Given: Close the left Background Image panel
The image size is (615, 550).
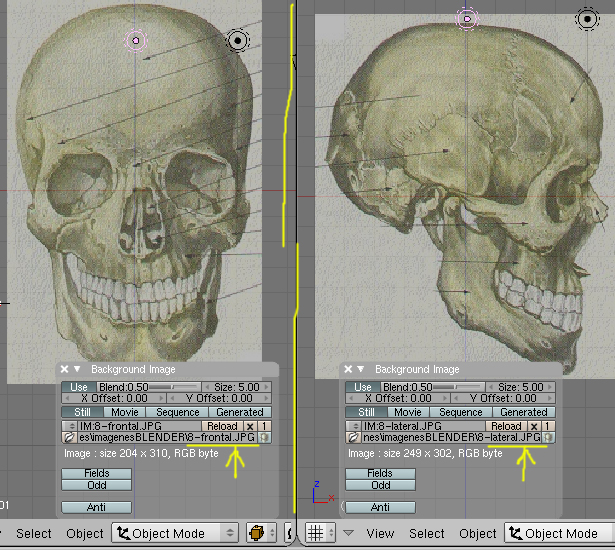Looking at the screenshot, I should (64, 369).
